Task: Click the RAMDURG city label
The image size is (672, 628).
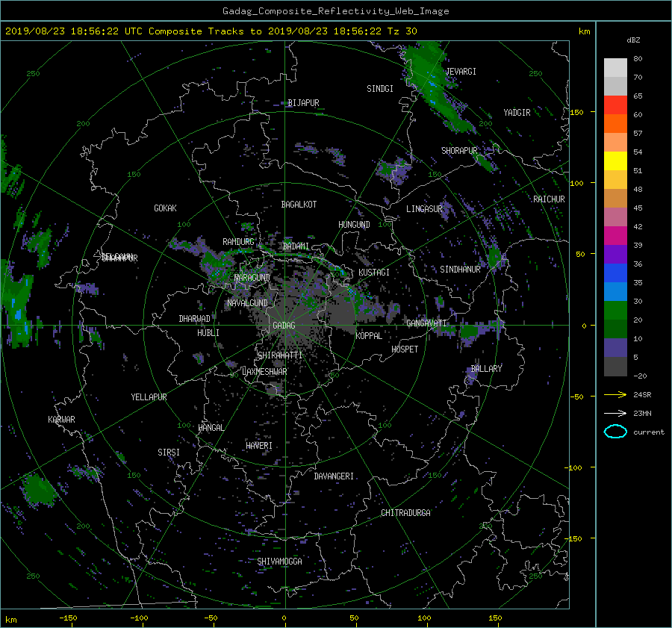Action: coord(238,242)
